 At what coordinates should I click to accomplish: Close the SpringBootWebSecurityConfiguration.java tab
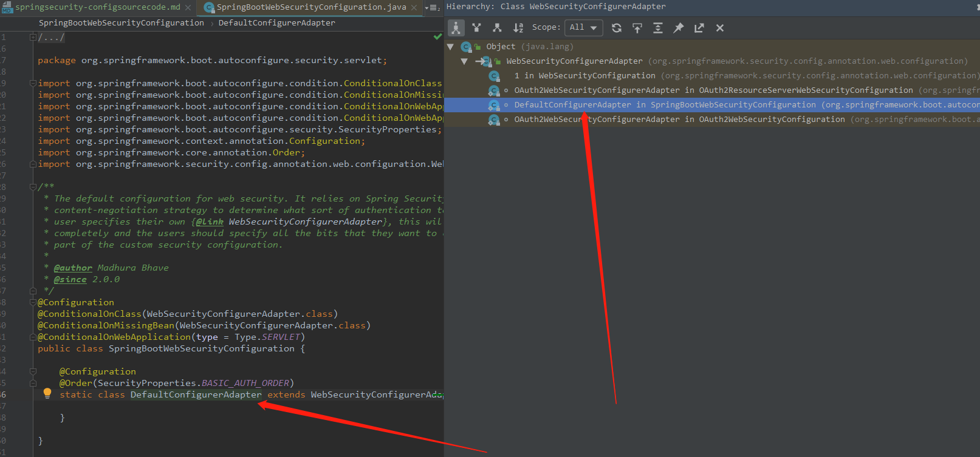tap(414, 8)
